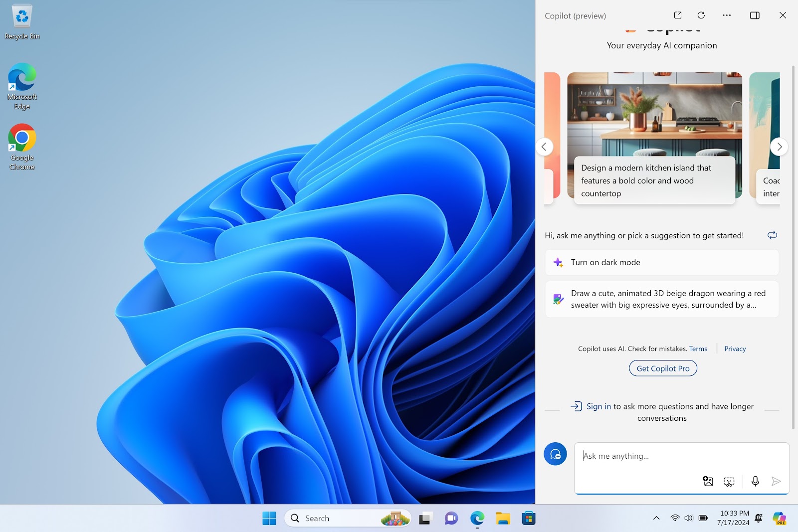Screen dimensions: 798x532
Task: Add an image to the message
Action: tap(708, 481)
